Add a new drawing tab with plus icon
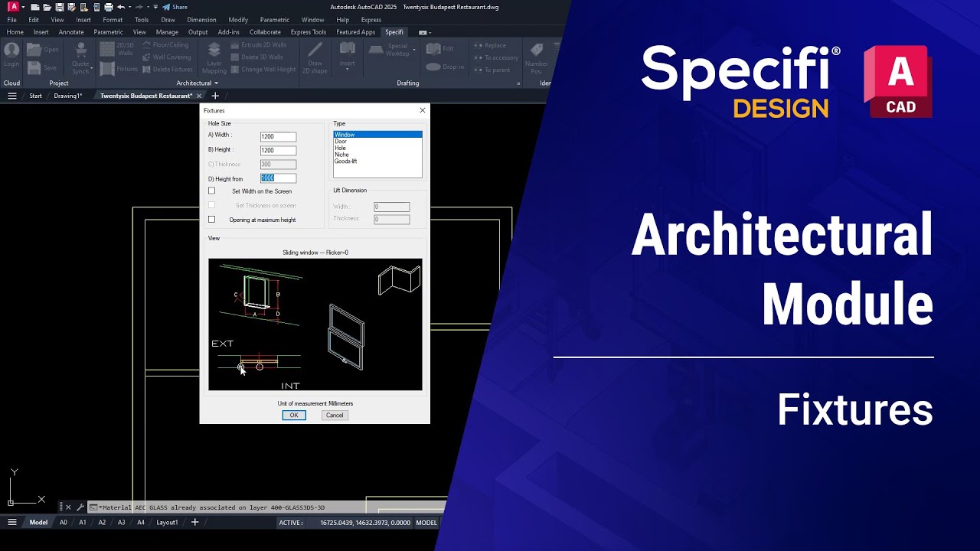The width and height of the screenshot is (980, 551). [215, 96]
